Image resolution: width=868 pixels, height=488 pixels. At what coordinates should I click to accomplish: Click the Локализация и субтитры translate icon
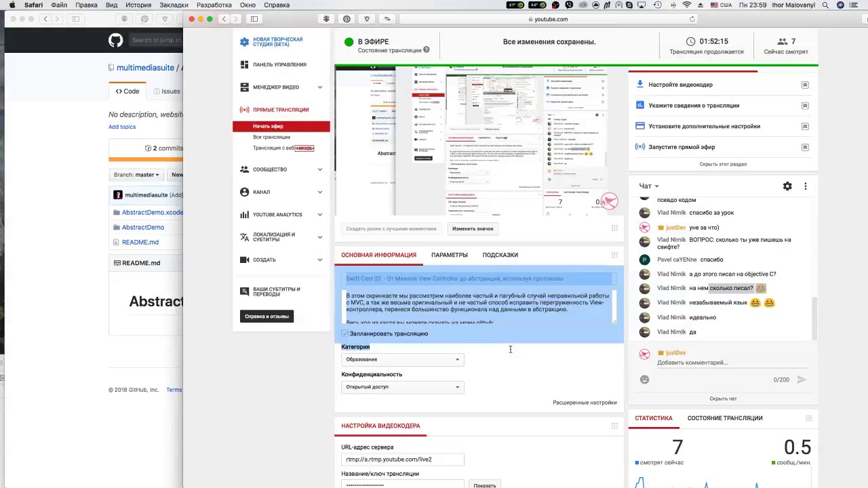click(244, 237)
